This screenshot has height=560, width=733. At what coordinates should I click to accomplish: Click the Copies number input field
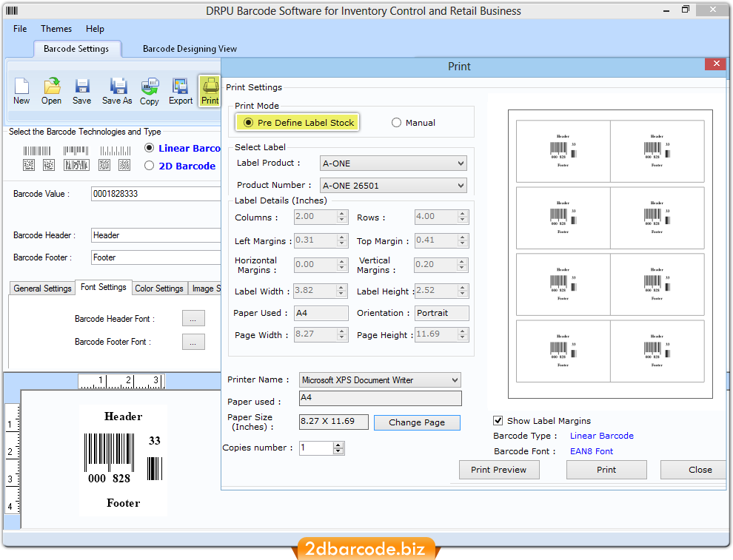[316, 448]
